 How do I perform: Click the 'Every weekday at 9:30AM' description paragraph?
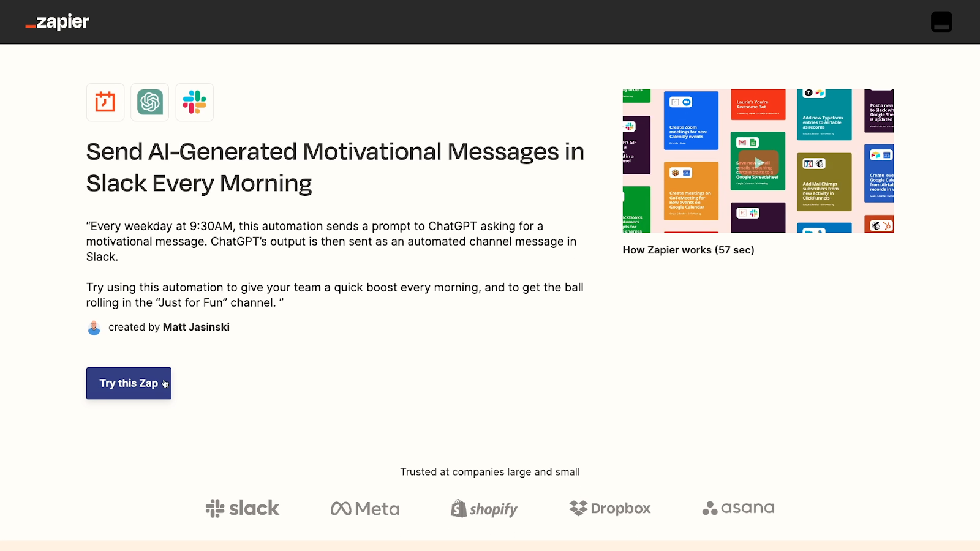[x=331, y=241]
